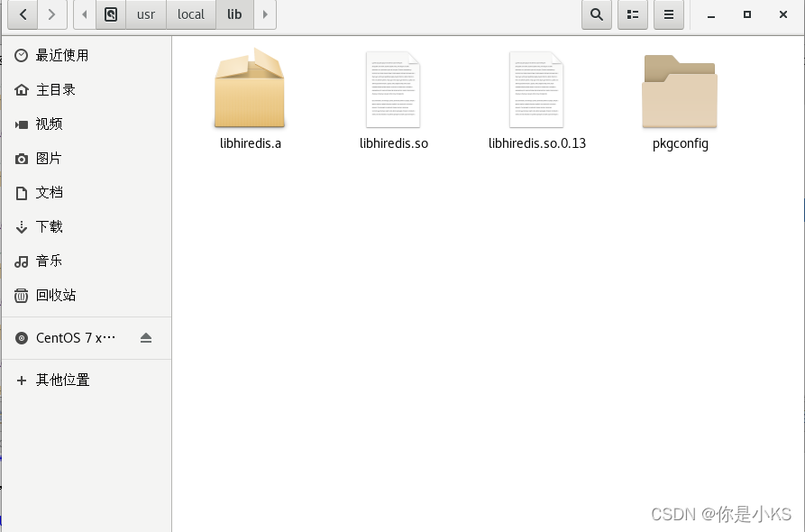The width and height of the screenshot is (805, 532).
Task: Click the download arrow icon beside 下载
Action: pos(22,227)
